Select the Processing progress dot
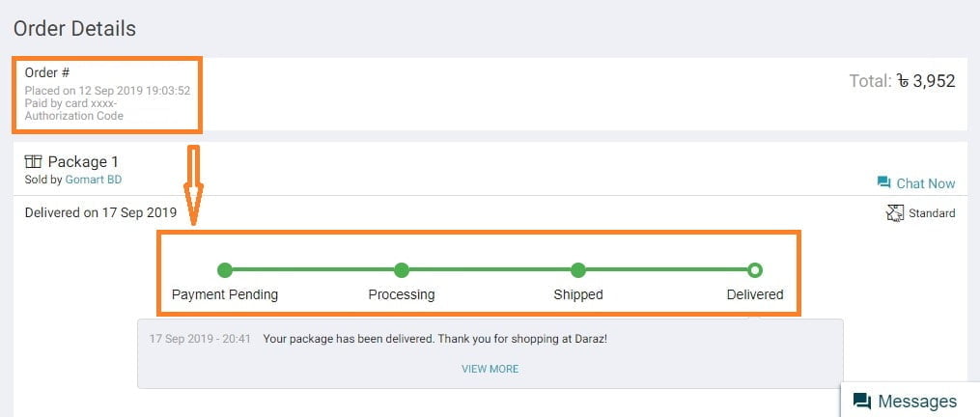The image size is (980, 417). point(402,270)
